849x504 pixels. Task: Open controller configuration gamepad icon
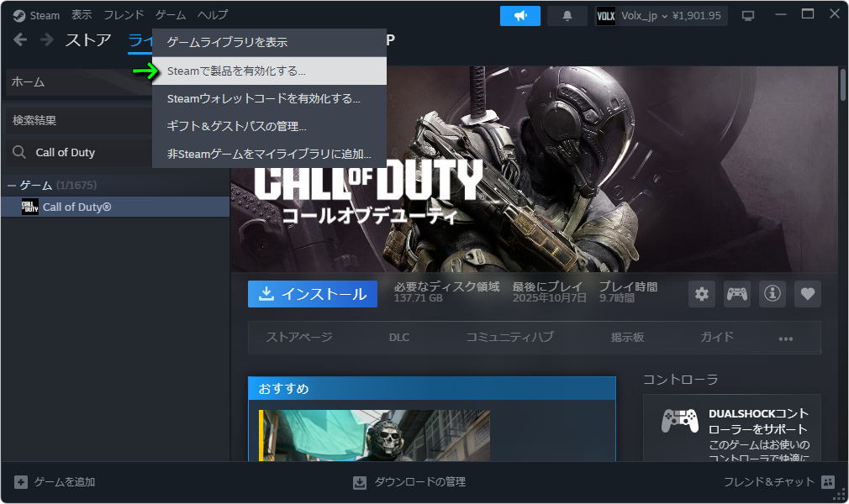[x=737, y=294]
